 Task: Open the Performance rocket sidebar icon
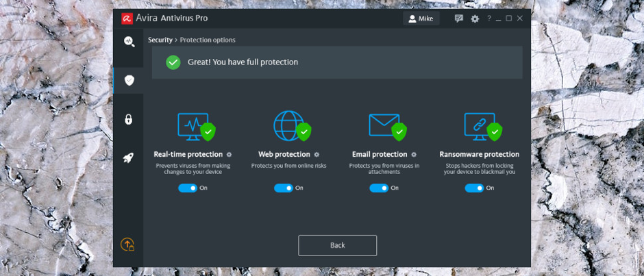tap(129, 158)
